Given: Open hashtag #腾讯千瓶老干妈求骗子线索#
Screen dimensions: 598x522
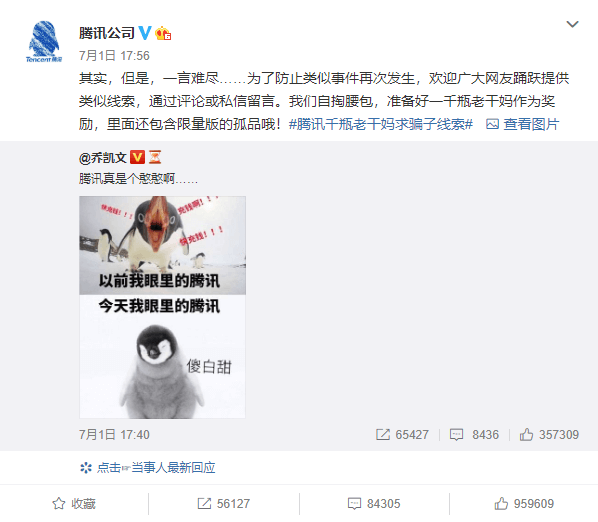Looking at the screenshot, I should [x=381, y=124].
